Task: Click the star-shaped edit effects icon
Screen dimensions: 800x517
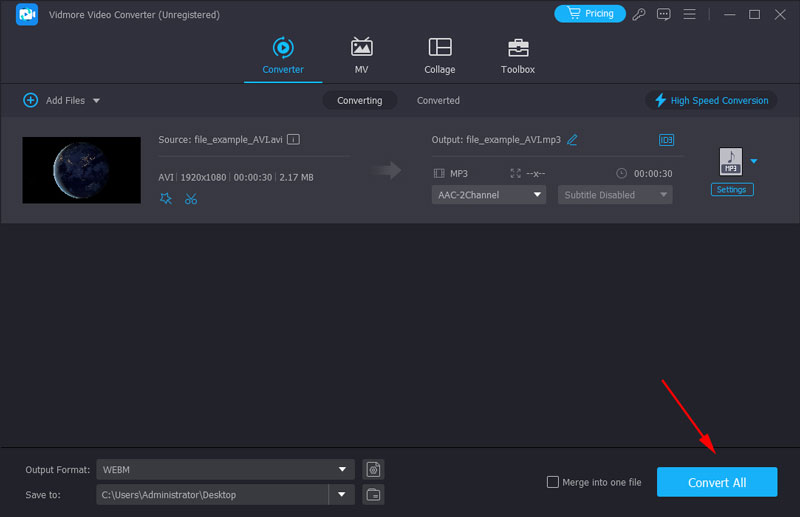Action: pos(166,199)
